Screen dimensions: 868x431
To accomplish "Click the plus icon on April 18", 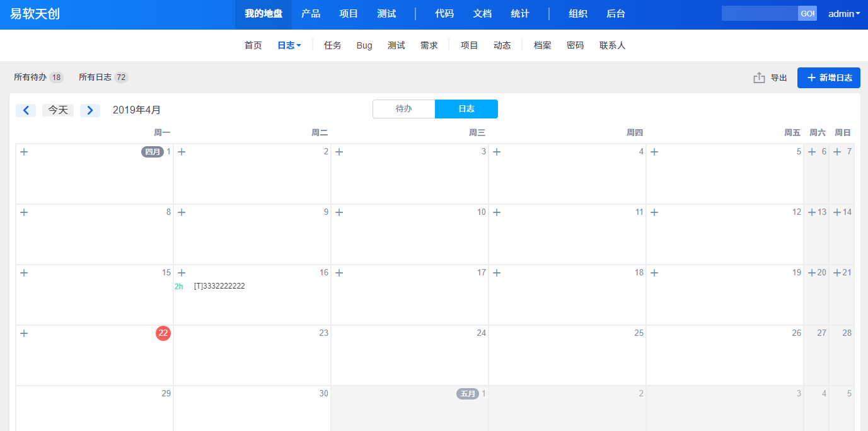I will pos(497,273).
